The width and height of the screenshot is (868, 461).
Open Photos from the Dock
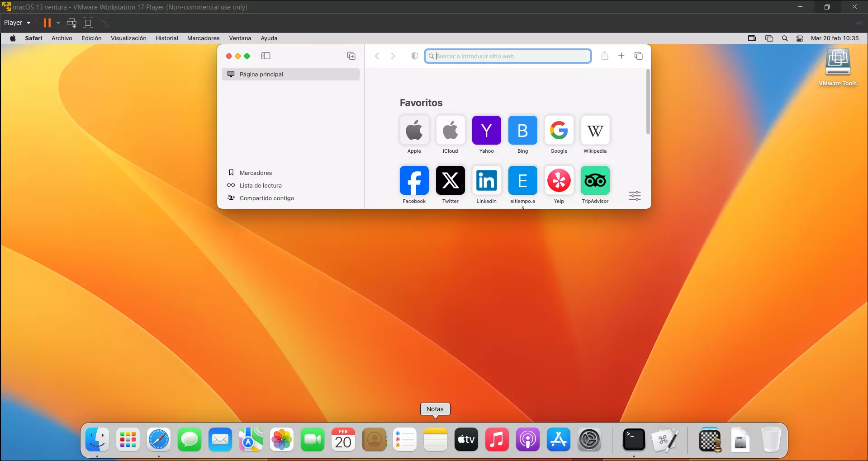tap(282, 439)
